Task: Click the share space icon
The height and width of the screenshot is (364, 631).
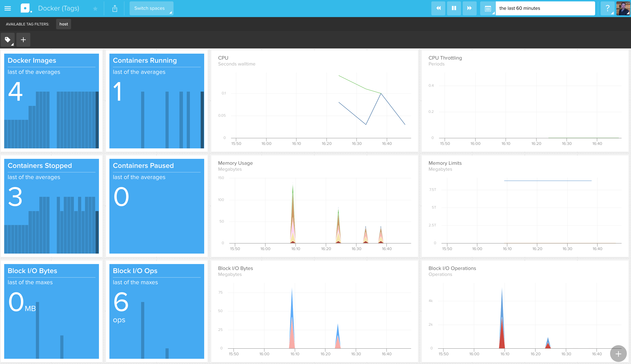Action: coord(115,9)
